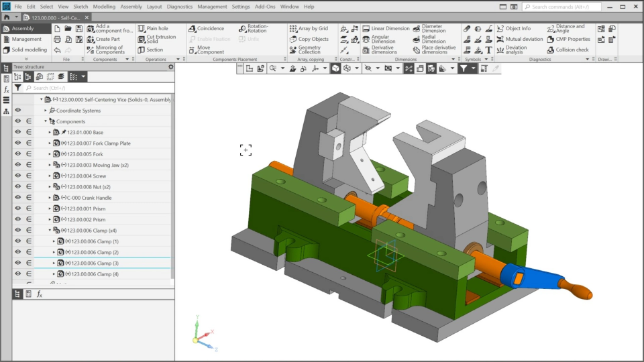This screenshot has height=362, width=644.
Task: Expand the Coordinate Systems node
Action: point(46,111)
